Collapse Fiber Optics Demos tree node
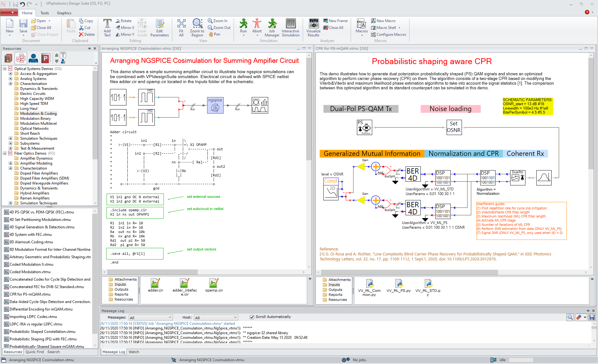 [x=5, y=153]
